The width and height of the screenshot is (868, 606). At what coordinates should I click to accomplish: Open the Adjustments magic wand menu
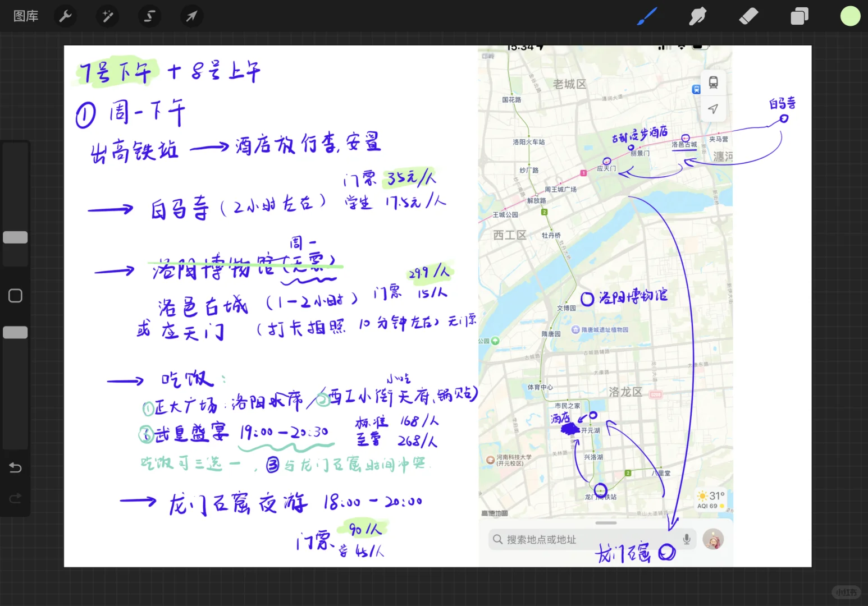pyautogui.click(x=107, y=16)
